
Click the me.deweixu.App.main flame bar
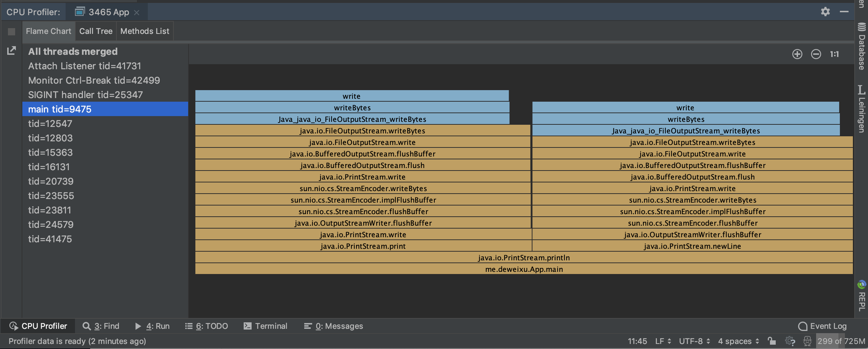[524, 269]
